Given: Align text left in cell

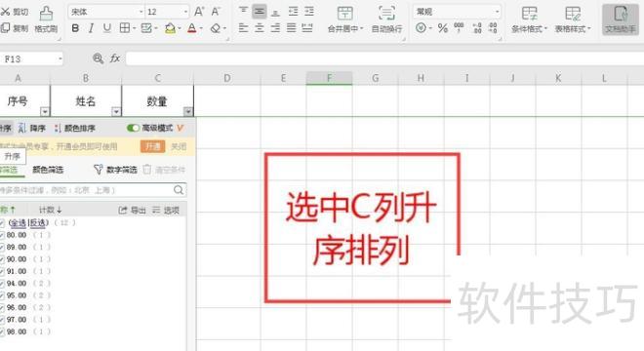Looking at the screenshot, I should [243, 28].
